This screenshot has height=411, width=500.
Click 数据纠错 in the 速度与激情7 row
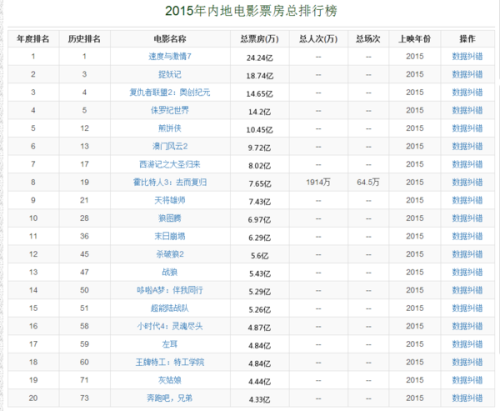click(x=467, y=56)
